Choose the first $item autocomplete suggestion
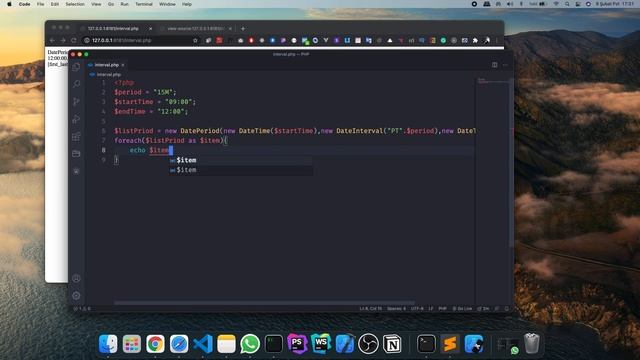This screenshot has width=640, height=360. tap(241, 160)
